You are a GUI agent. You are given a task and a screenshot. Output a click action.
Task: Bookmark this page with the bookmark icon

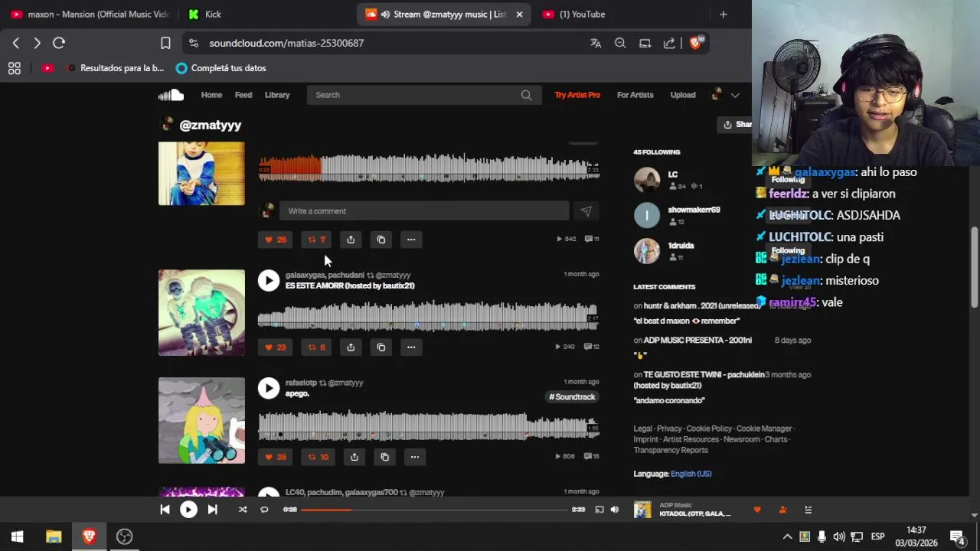165,43
